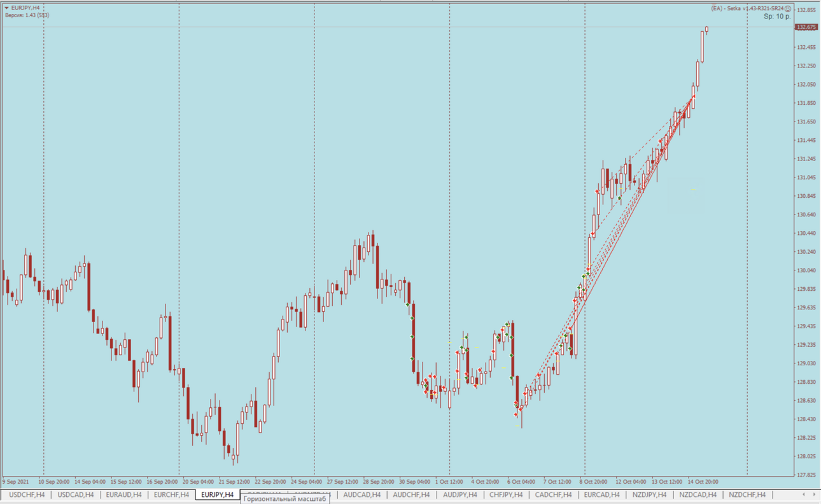
Task: Activate the EURJPY,H4 chart tab
Action: click(217, 494)
